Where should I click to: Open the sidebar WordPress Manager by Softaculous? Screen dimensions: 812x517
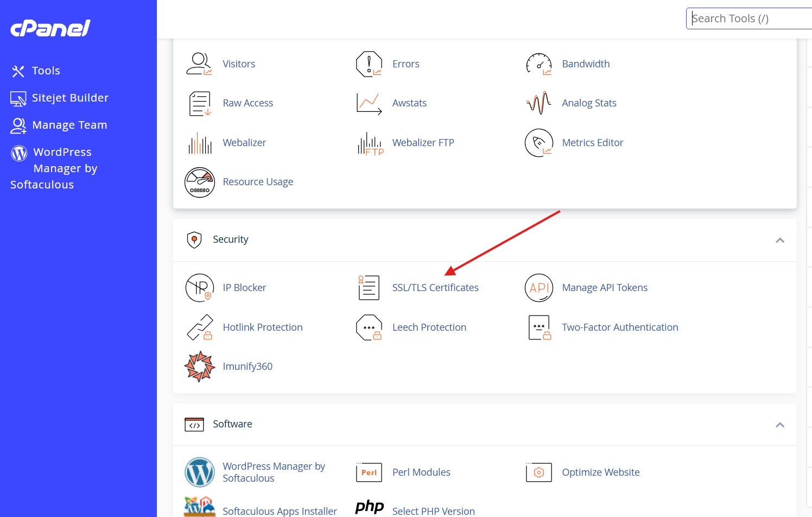54,168
